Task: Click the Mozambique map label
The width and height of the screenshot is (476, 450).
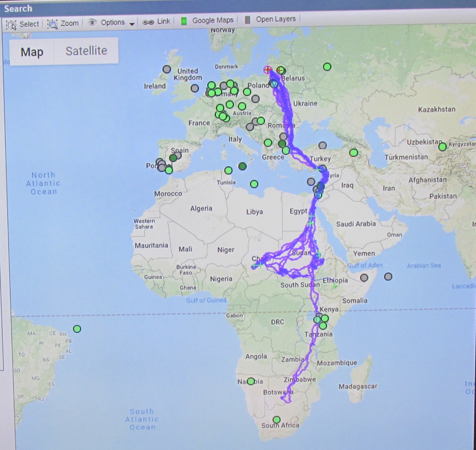Action: [337, 363]
